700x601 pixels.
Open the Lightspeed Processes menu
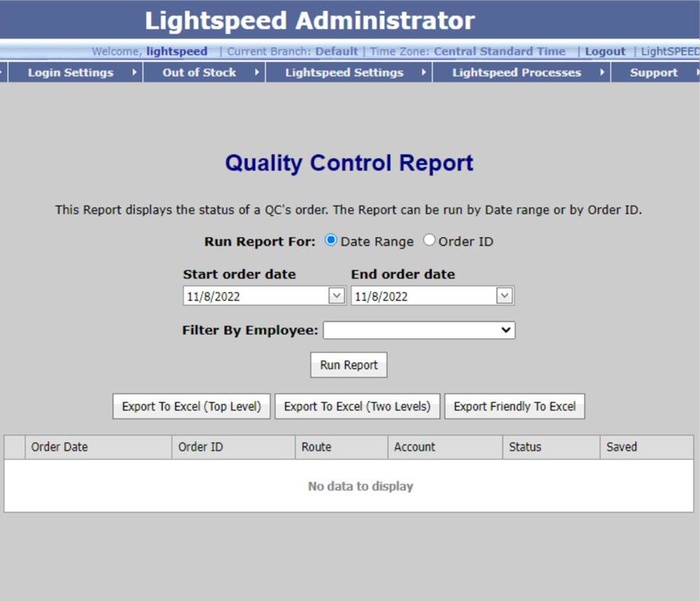(521, 73)
